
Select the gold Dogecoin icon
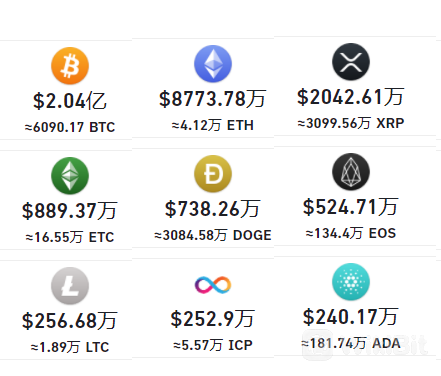click(213, 174)
